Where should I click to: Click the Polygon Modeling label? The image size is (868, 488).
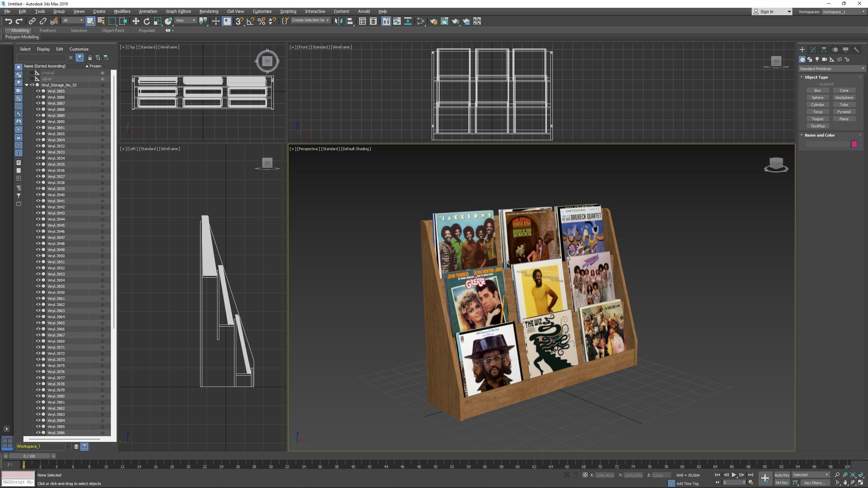pos(22,37)
